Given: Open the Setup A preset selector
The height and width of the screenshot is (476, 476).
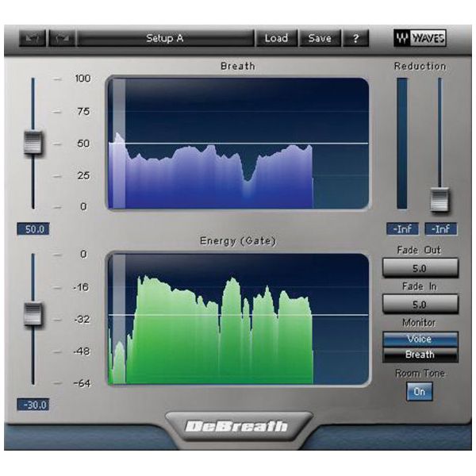Looking at the screenshot, I should pyautogui.click(x=164, y=38).
